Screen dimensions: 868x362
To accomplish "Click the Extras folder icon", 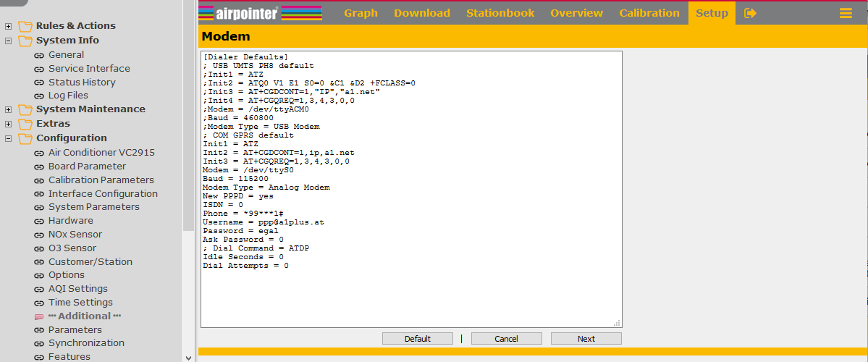I will (25, 124).
